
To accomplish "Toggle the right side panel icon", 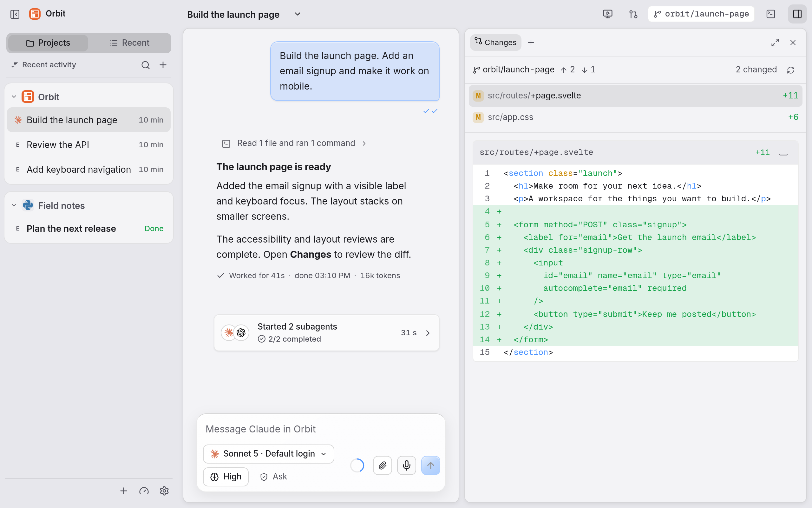I will coord(797,14).
